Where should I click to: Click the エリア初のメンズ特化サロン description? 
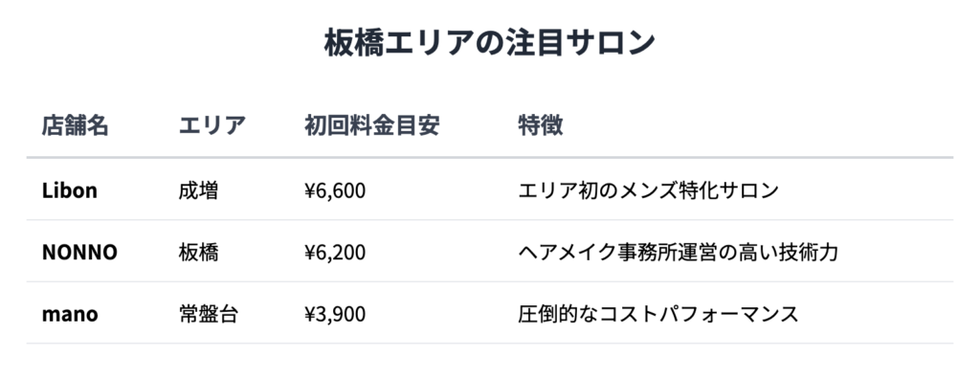pos(649,190)
